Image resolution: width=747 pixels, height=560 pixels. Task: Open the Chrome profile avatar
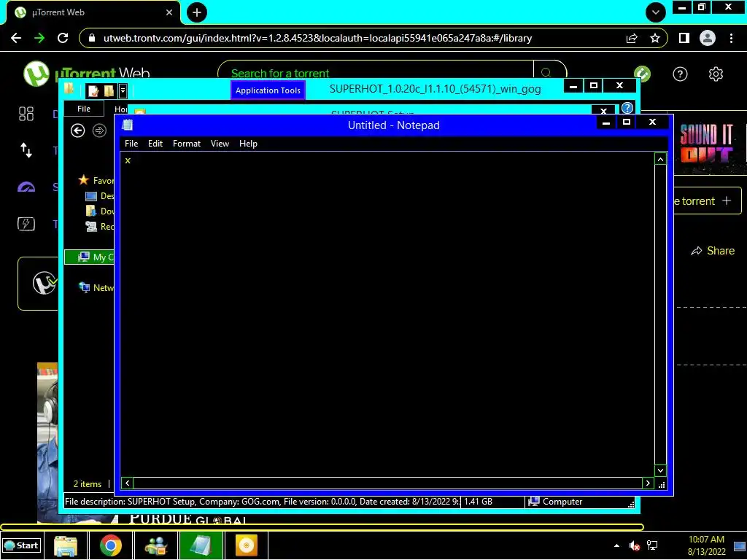708,38
